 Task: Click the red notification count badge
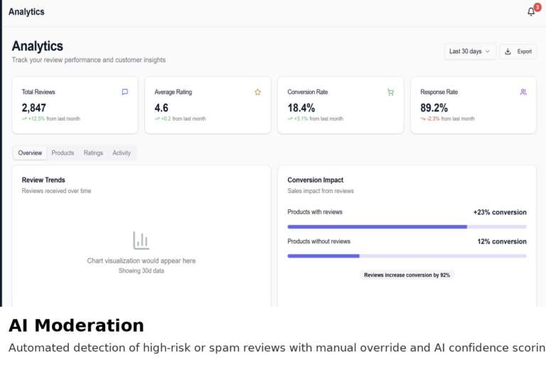click(x=537, y=7)
